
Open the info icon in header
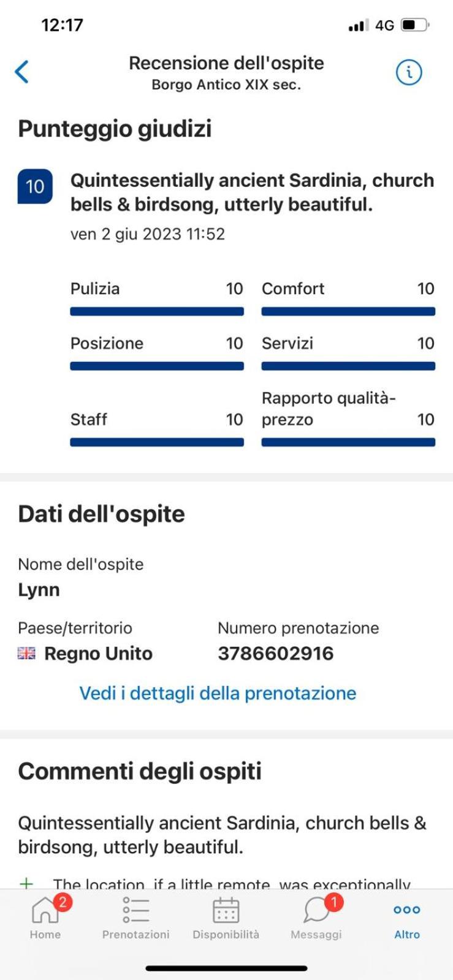409,72
